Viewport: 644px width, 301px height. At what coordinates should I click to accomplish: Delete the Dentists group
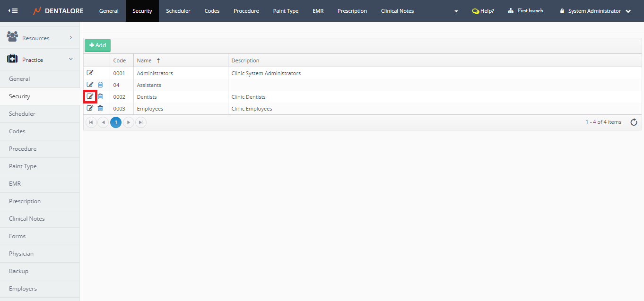point(100,96)
